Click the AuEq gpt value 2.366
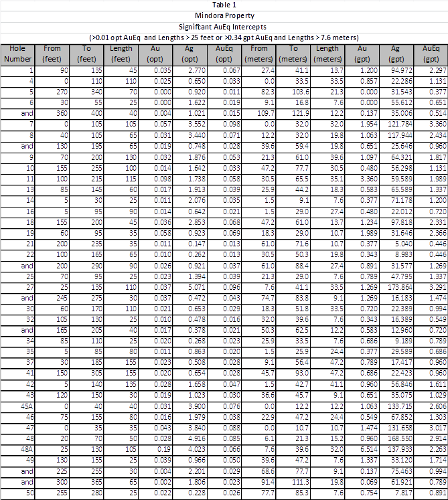 437,233
